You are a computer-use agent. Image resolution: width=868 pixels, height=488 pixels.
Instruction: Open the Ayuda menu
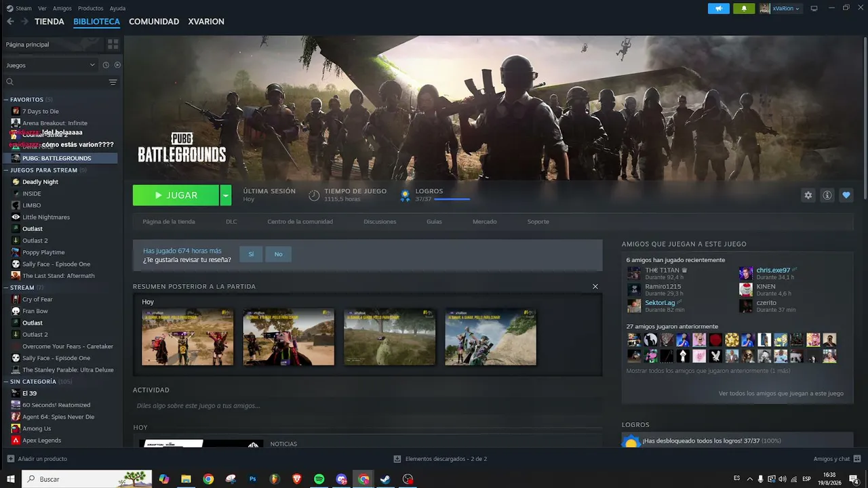[x=117, y=8]
